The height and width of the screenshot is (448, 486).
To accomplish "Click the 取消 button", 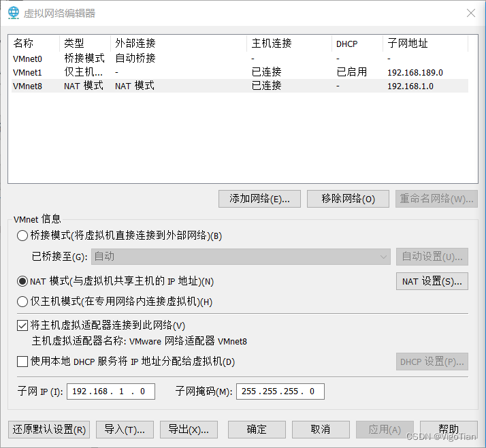I will pos(321,430).
